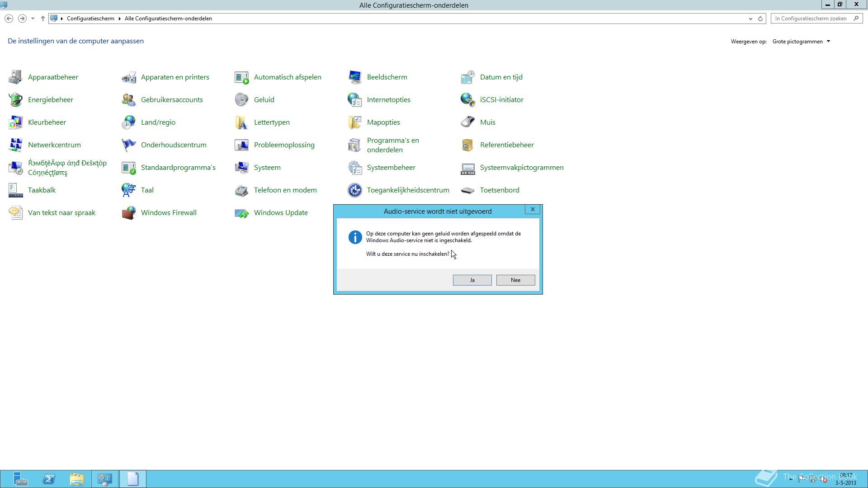868x488 pixels.
Task: Open the Windows Firewall brick icon
Action: click(128, 213)
